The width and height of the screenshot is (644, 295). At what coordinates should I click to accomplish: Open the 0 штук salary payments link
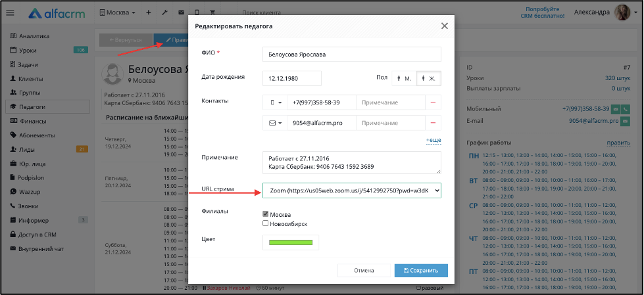point(620,88)
